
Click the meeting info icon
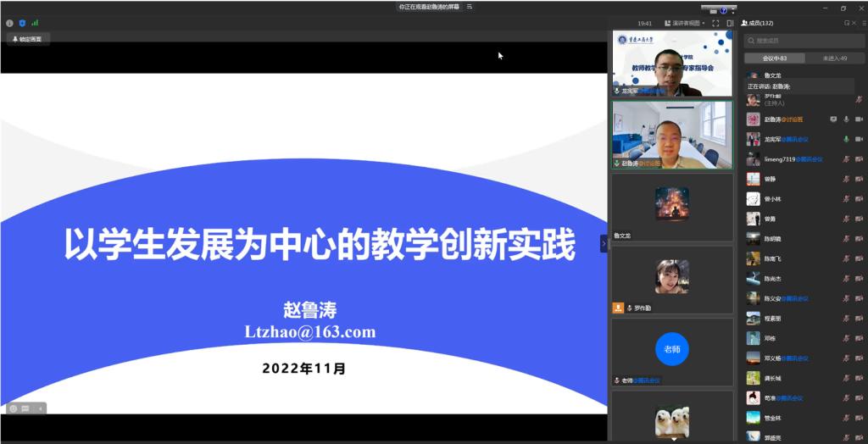point(9,23)
